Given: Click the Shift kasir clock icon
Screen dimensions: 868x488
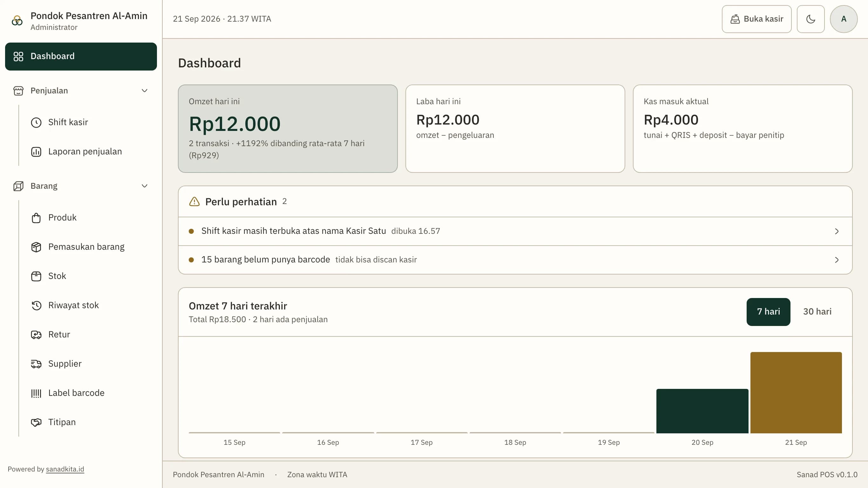Looking at the screenshot, I should point(36,122).
